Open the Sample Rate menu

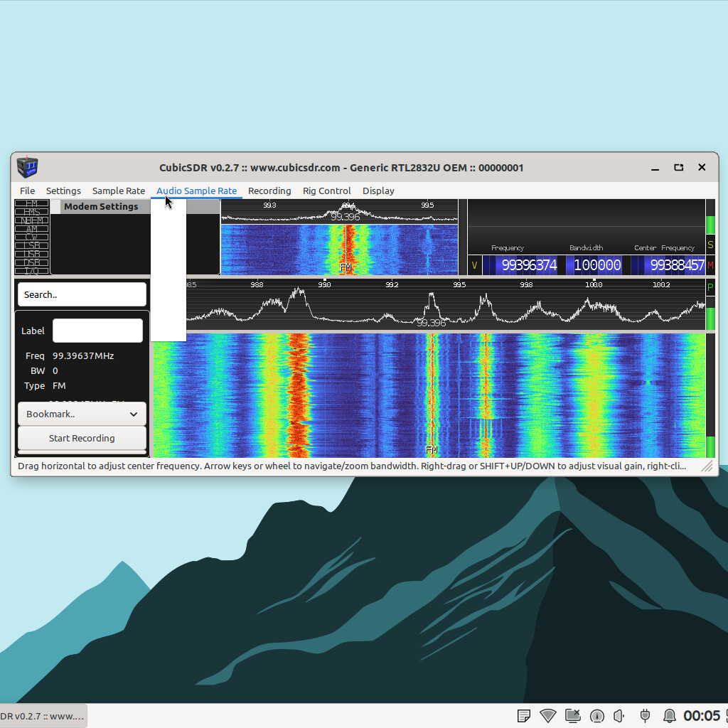pos(118,191)
